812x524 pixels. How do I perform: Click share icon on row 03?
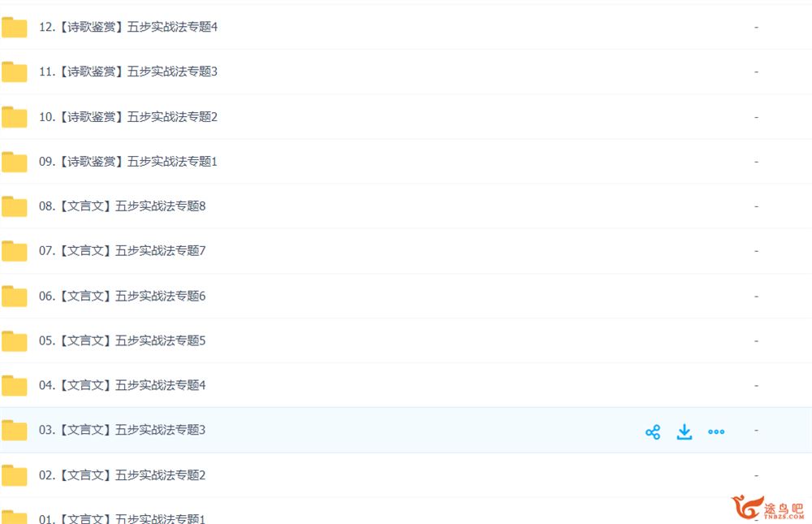(x=653, y=431)
